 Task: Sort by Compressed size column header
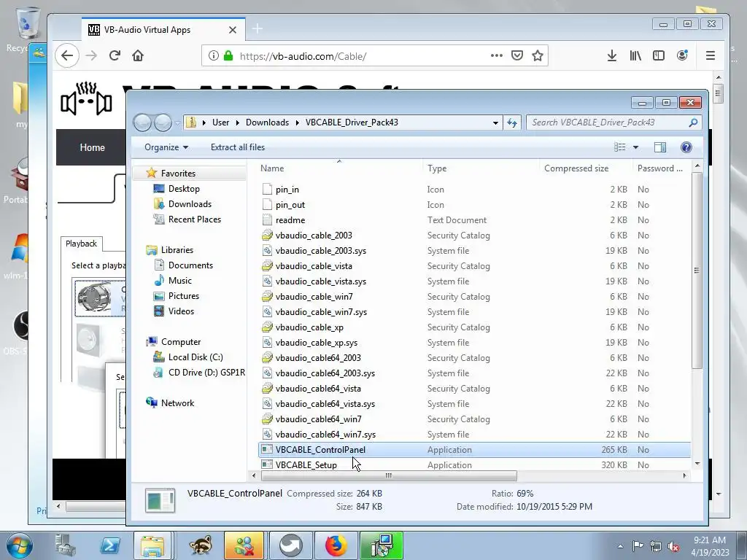pos(586,168)
